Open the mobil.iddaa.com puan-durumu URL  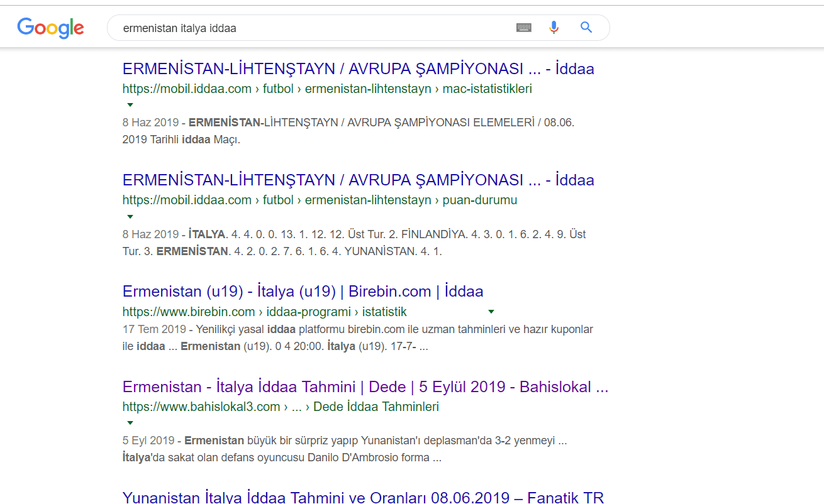coord(320,200)
